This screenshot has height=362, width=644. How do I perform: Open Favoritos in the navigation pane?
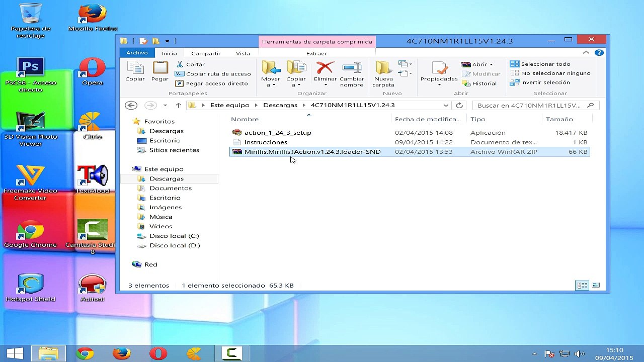[159, 121]
